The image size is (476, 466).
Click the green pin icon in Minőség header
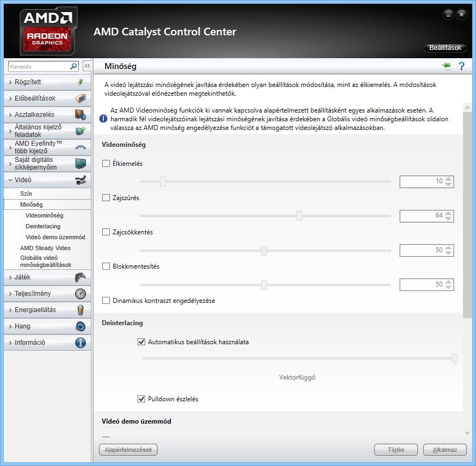click(x=446, y=66)
